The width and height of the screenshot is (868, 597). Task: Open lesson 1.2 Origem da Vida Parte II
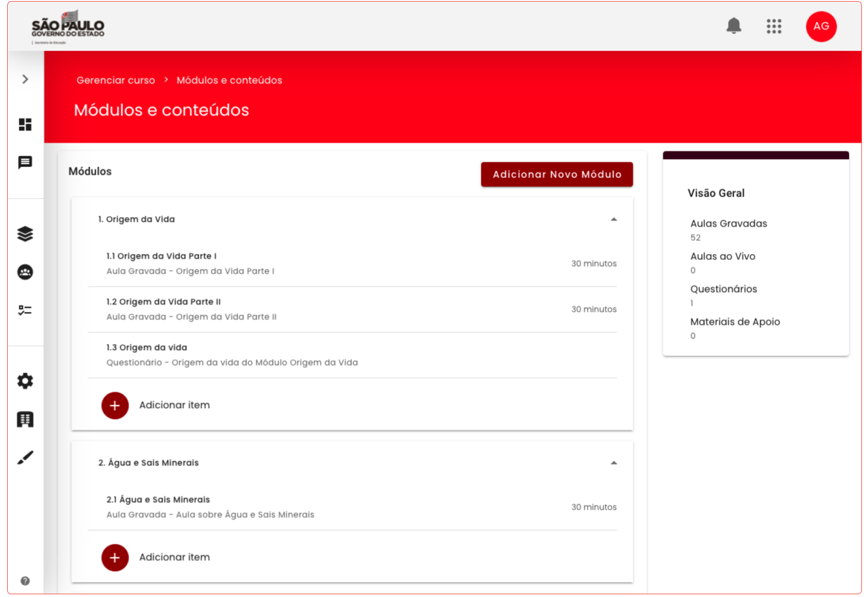tap(352, 309)
